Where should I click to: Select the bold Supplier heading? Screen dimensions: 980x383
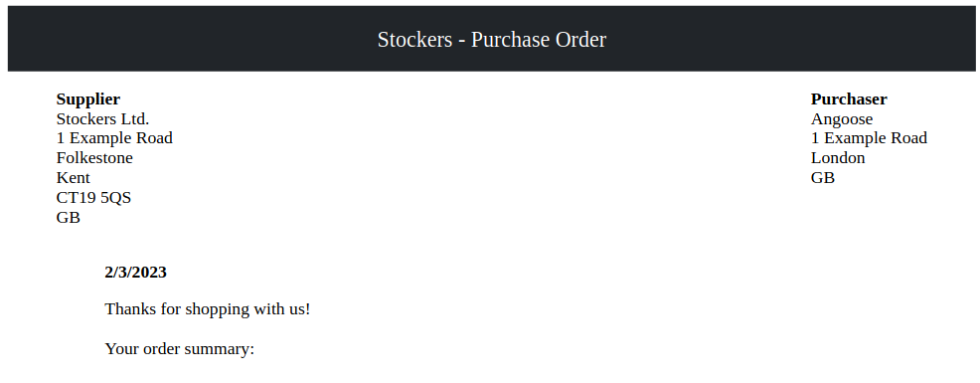pyautogui.click(x=88, y=98)
